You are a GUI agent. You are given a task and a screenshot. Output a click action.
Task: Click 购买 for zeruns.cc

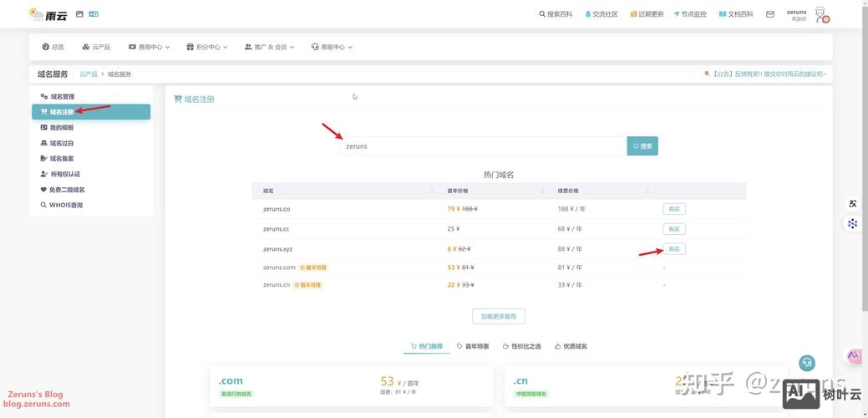(x=674, y=229)
